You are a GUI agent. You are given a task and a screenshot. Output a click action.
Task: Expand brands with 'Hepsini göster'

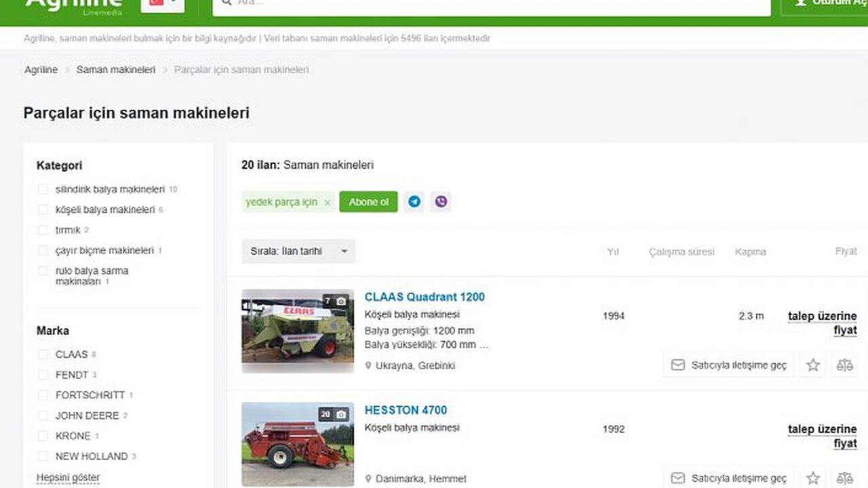click(68, 477)
